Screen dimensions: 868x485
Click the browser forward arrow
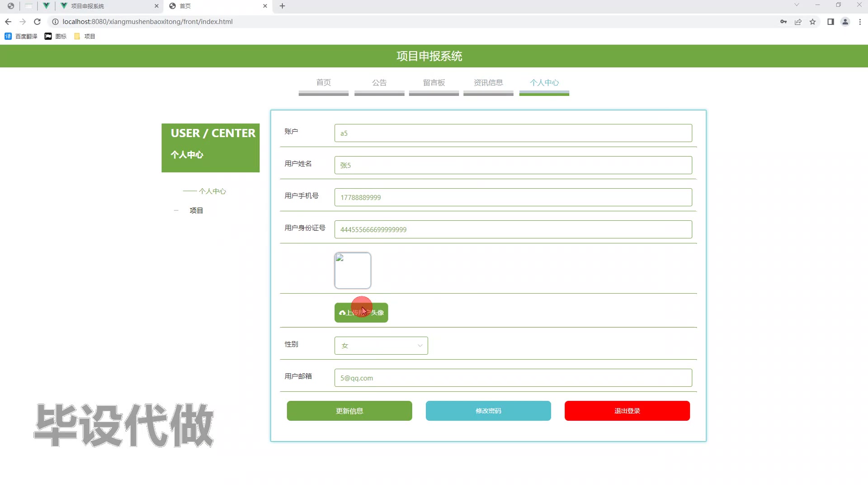23,22
